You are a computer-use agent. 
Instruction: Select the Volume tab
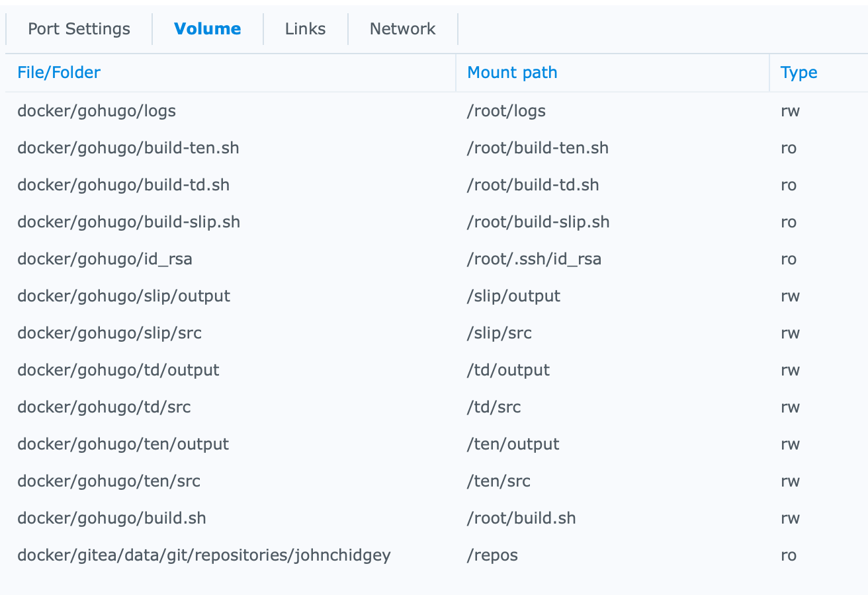pyautogui.click(x=207, y=29)
